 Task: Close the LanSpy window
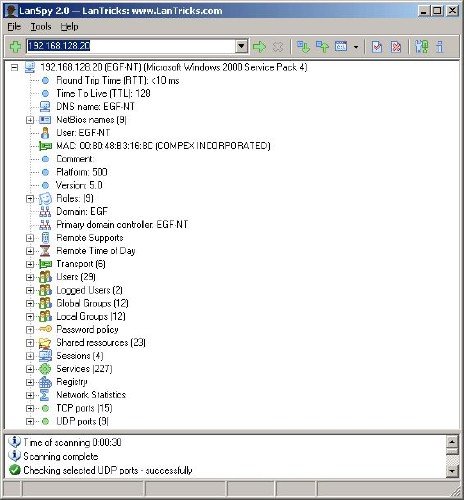point(452,11)
